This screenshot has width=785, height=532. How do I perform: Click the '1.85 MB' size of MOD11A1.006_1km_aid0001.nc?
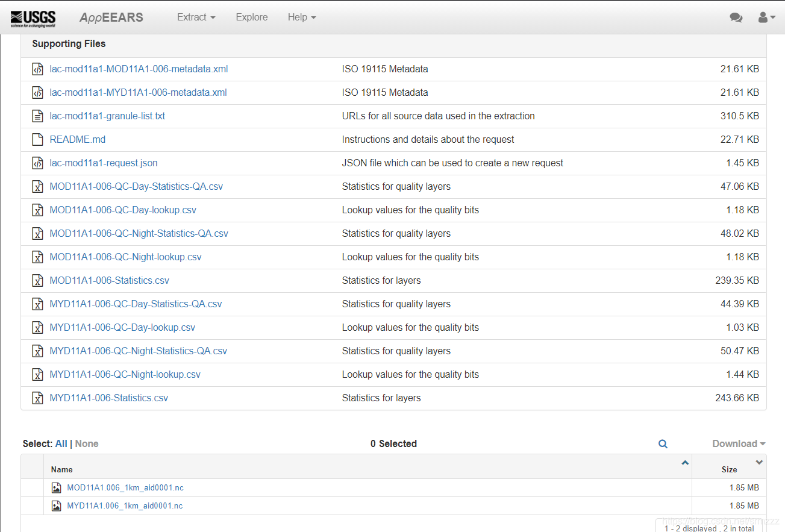(744, 488)
